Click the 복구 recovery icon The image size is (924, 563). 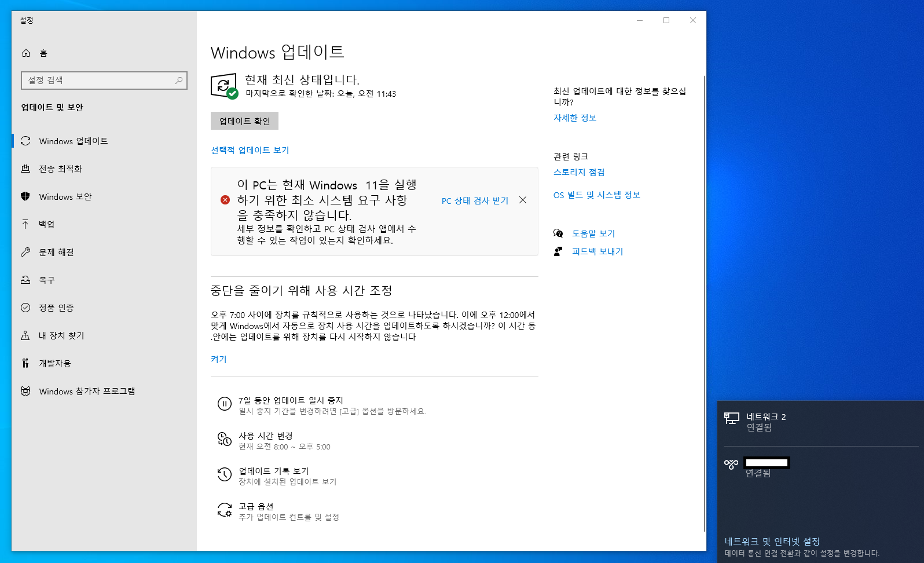pos(25,280)
